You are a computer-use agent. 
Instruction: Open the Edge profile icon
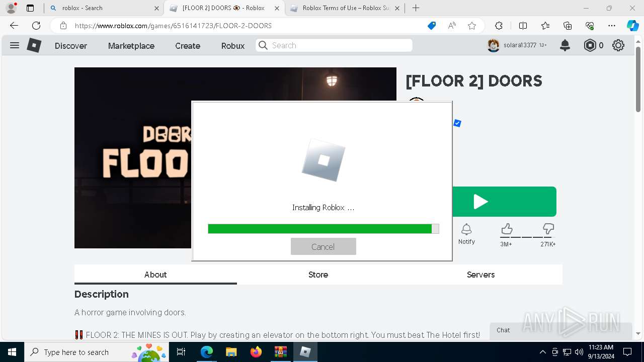(11, 8)
